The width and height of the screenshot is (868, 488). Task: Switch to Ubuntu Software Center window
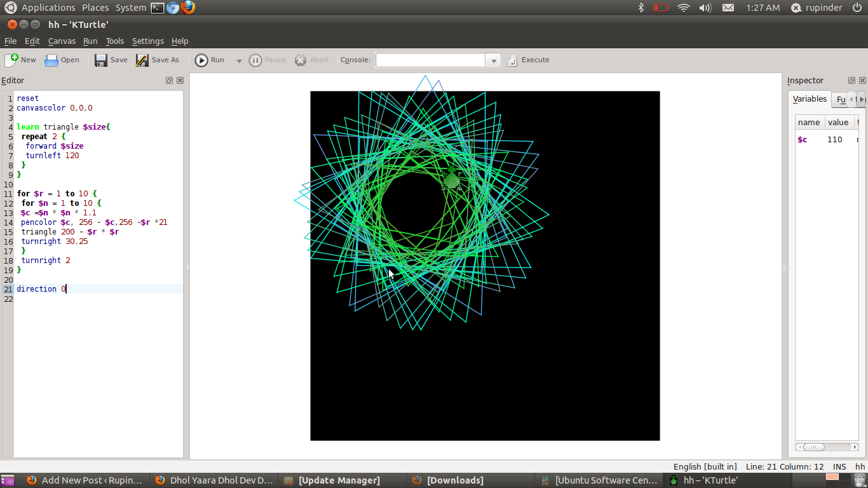[599, 480]
